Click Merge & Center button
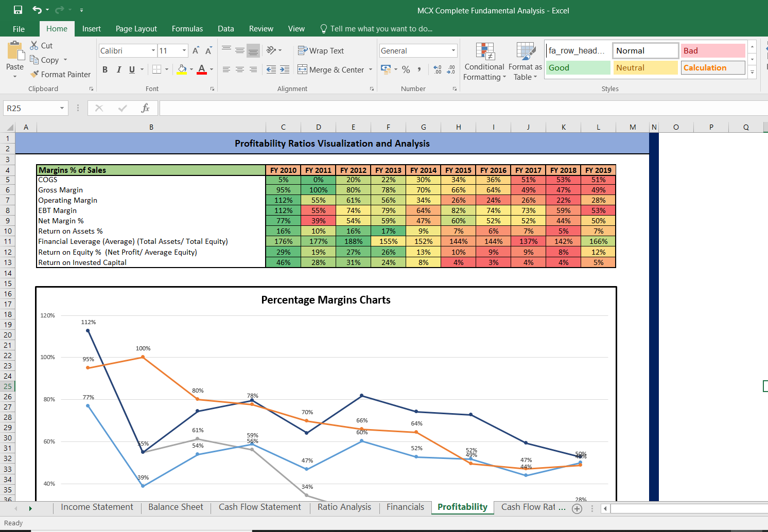This screenshot has height=532, width=768. [x=330, y=69]
